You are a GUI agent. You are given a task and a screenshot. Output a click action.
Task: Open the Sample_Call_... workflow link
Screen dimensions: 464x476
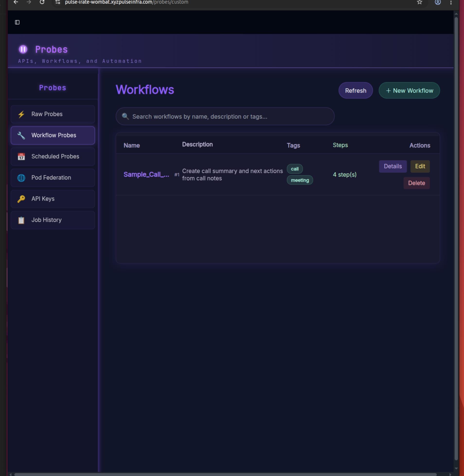(x=146, y=174)
